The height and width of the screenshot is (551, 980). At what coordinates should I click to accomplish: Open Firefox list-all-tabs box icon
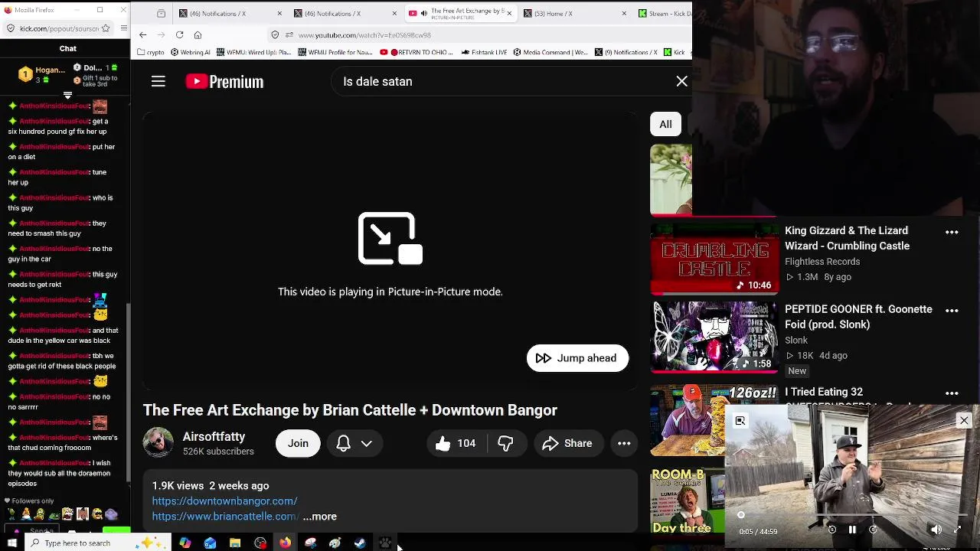161,13
